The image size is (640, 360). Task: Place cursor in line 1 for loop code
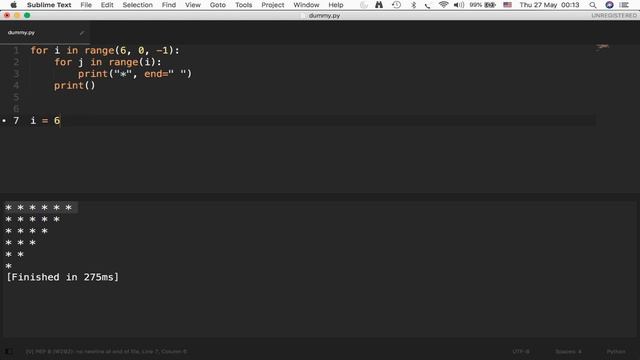[105, 50]
